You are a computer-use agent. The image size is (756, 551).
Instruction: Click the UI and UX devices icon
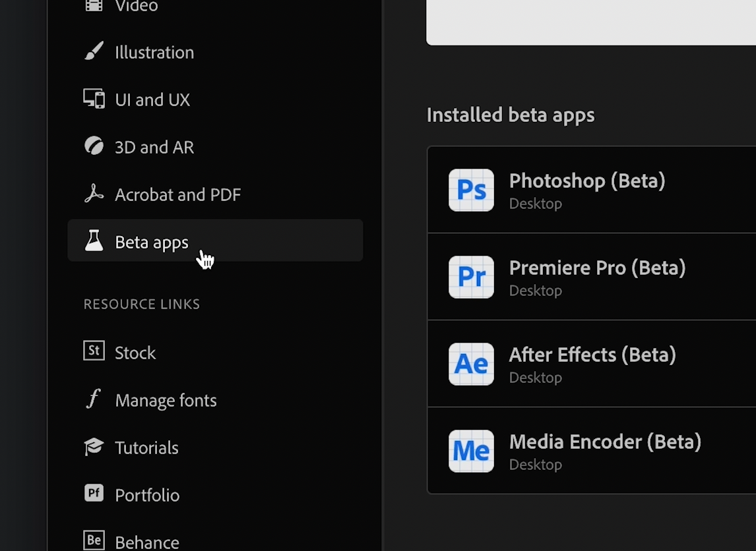94,99
